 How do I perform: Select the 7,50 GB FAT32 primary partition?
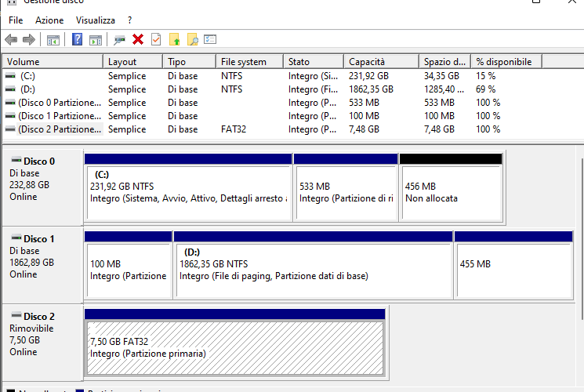pos(235,342)
